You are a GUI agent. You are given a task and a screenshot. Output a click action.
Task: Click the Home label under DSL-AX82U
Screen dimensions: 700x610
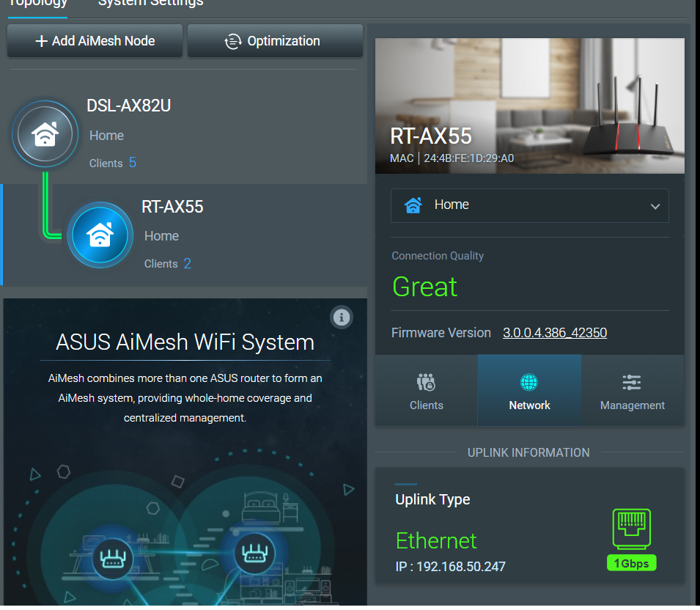tap(106, 136)
